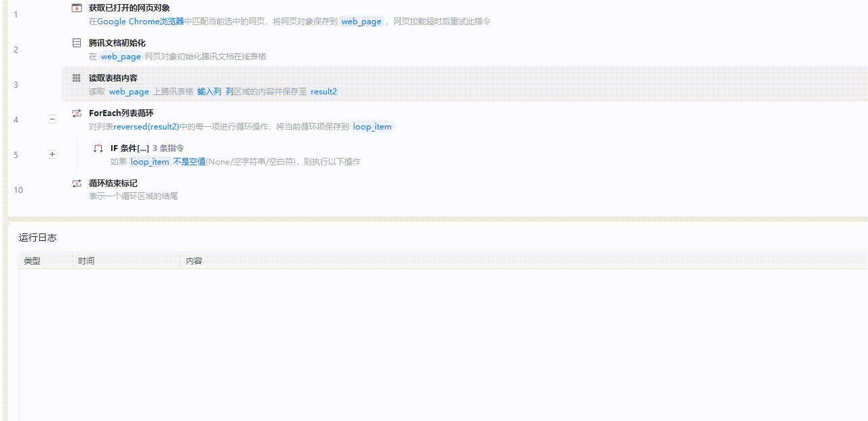Click the 3 条指令 collapsed count label

(x=168, y=148)
